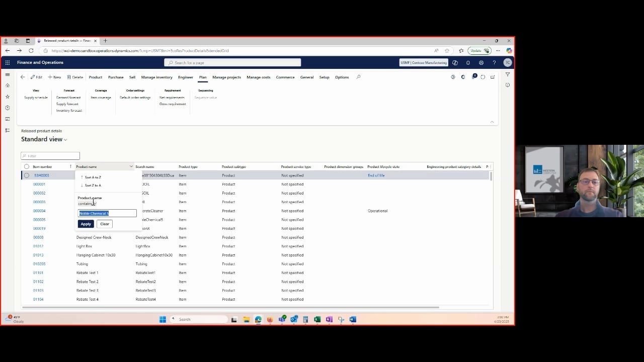Click inside the grid Filter search box
This screenshot has height=362, width=644.
50,156
